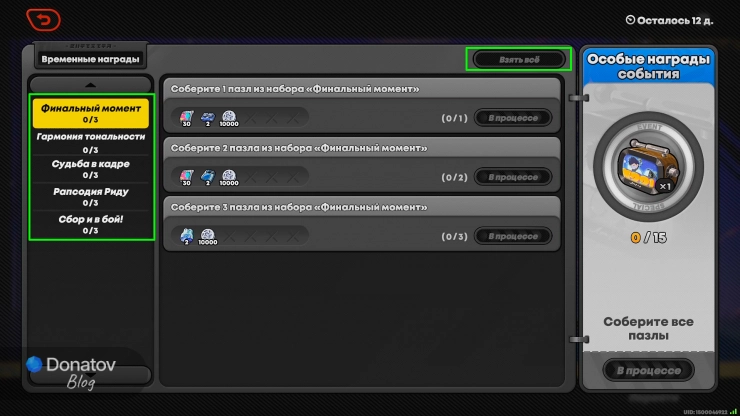Click the clock icon next to Осталось 12 д.

(630, 20)
